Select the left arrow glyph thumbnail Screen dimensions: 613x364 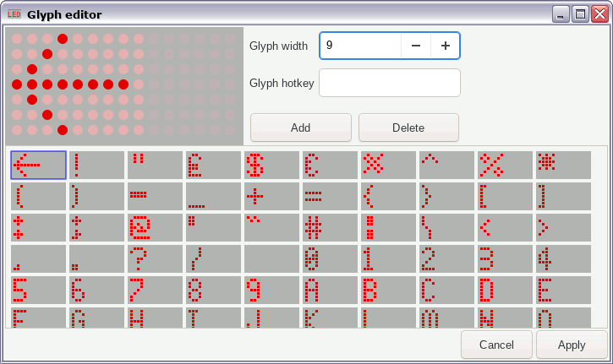tap(39, 166)
